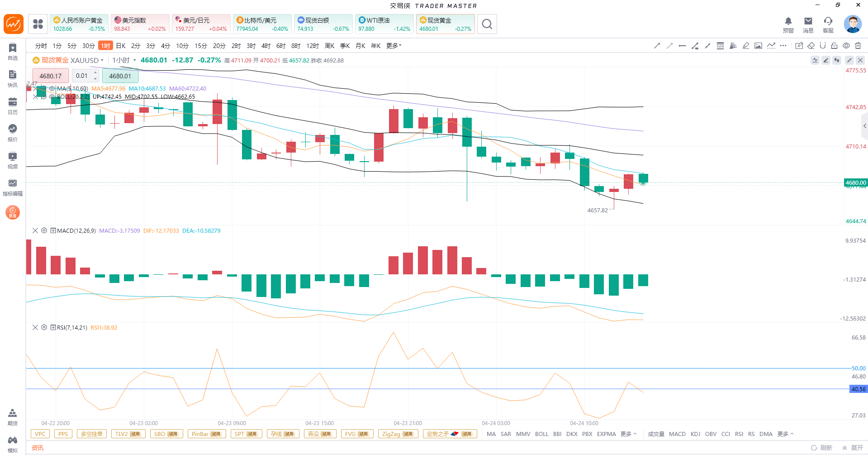868x455 pixels.
Task: Click the 刷新 refresh button
Action: pos(822,448)
